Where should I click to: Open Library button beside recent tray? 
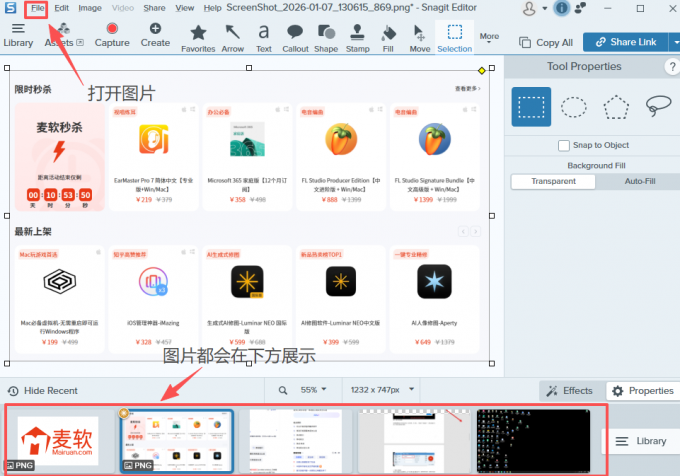pos(641,441)
